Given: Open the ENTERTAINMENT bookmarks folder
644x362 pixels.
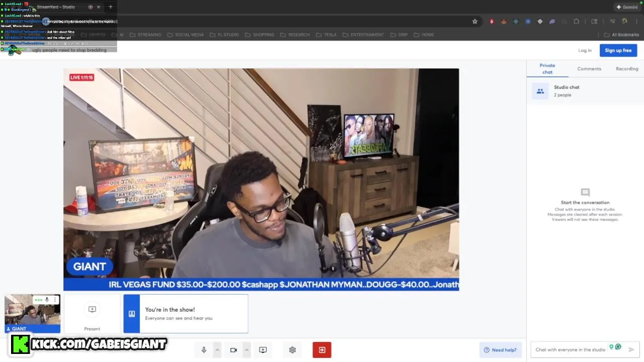Looking at the screenshot, I should tap(363, 35).
